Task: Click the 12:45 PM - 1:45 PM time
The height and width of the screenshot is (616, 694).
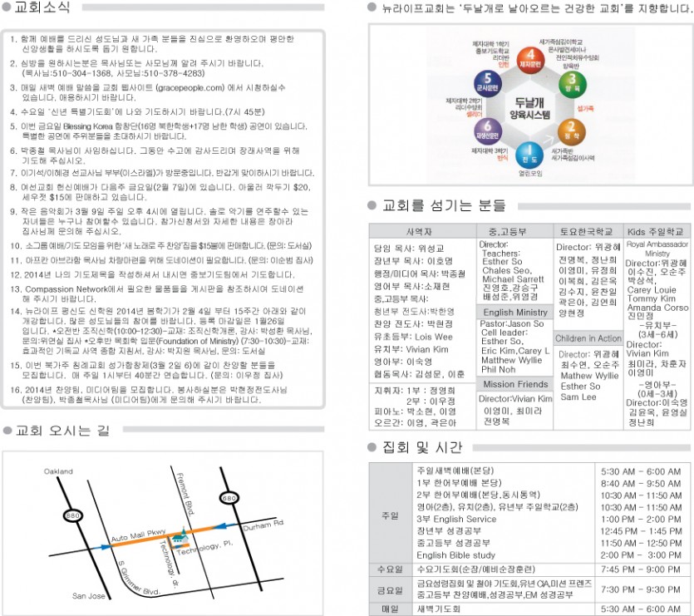Action: (641, 531)
